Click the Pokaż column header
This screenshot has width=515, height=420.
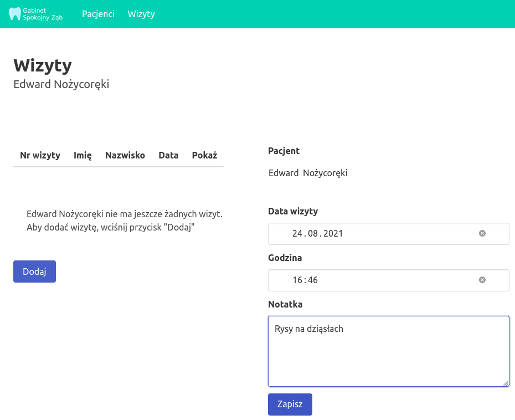[204, 155]
